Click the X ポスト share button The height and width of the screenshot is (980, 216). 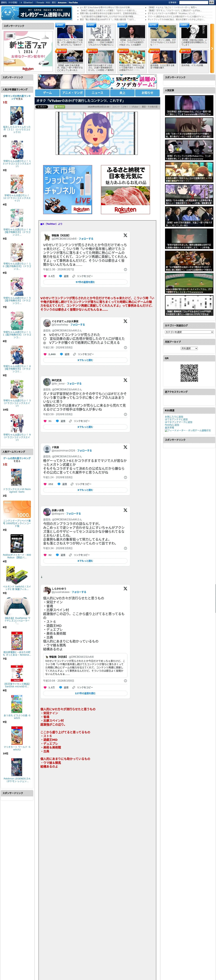point(42,107)
